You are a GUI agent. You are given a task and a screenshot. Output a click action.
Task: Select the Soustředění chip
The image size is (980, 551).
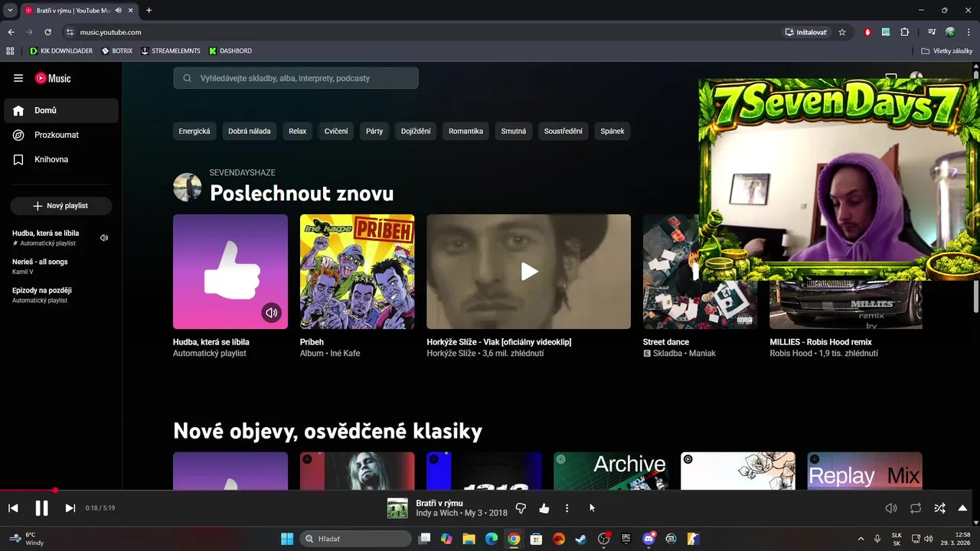click(563, 131)
